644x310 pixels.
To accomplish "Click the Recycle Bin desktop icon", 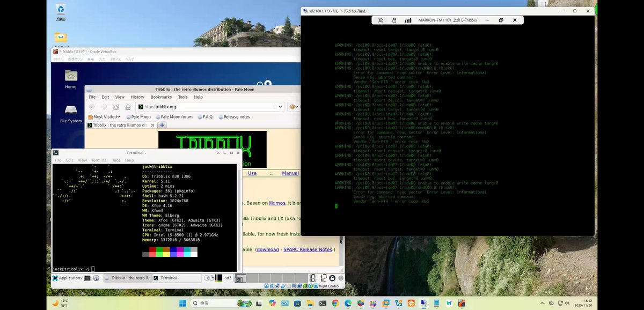I will pyautogui.click(x=61, y=10).
